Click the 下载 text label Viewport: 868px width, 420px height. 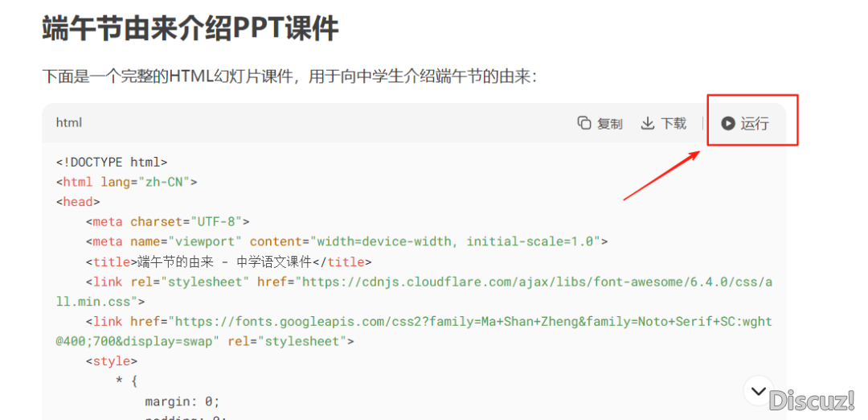pos(674,123)
